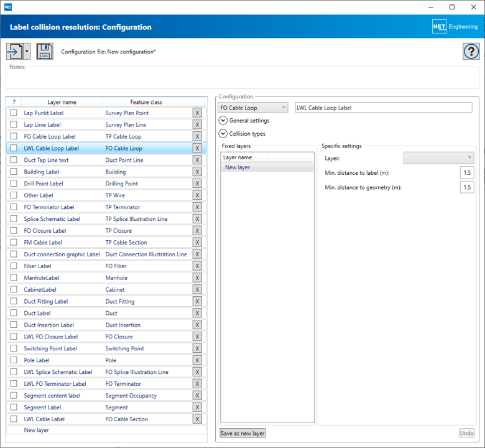
Task: Select New layer row at bottom of layer table
Action: (x=106, y=430)
